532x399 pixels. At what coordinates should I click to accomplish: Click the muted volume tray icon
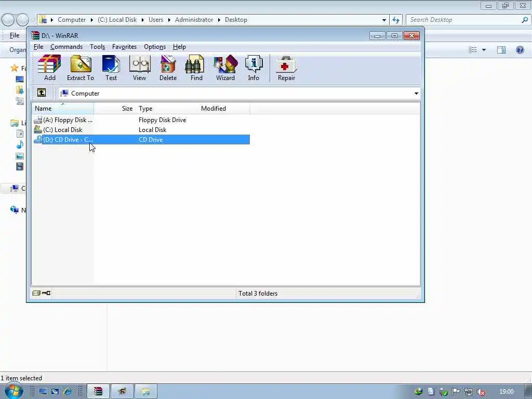point(481,392)
